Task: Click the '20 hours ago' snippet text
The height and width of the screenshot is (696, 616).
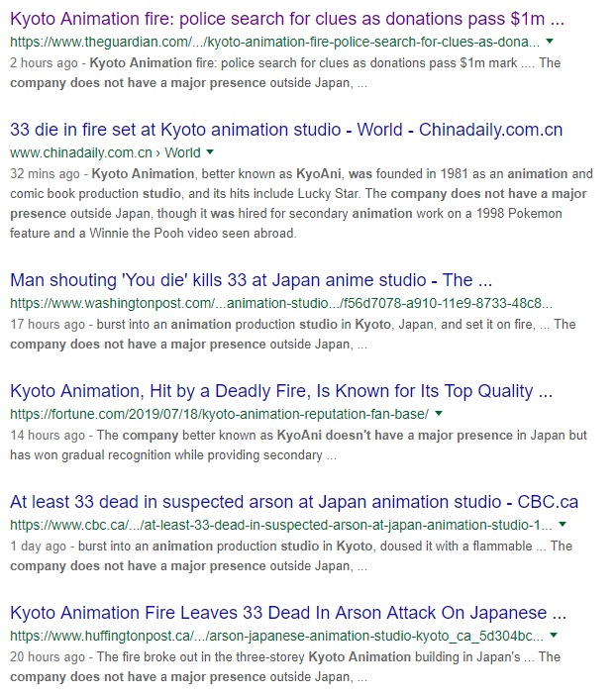Action: coord(48,657)
